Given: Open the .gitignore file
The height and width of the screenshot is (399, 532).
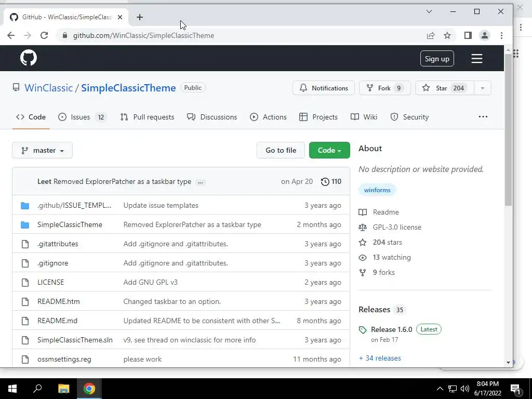Looking at the screenshot, I should pyautogui.click(x=52, y=263).
